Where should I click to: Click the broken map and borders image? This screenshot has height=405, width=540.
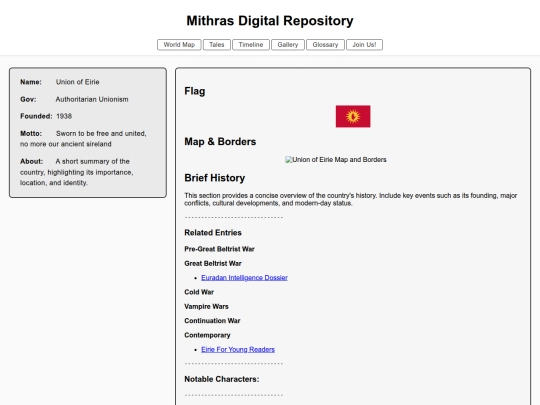click(336, 160)
